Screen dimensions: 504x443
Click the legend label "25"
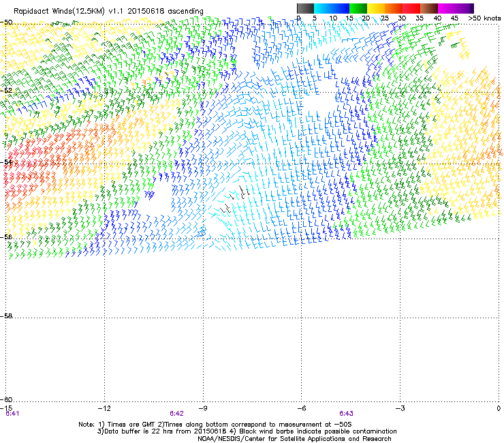(x=385, y=18)
